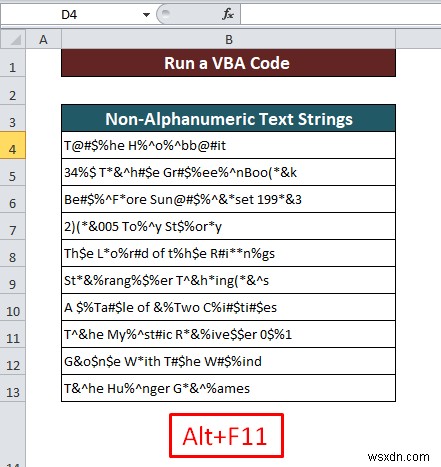The width and height of the screenshot is (441, 467).
Task: Select column A header
Action: pyautogui.click(x=43, y=40)
